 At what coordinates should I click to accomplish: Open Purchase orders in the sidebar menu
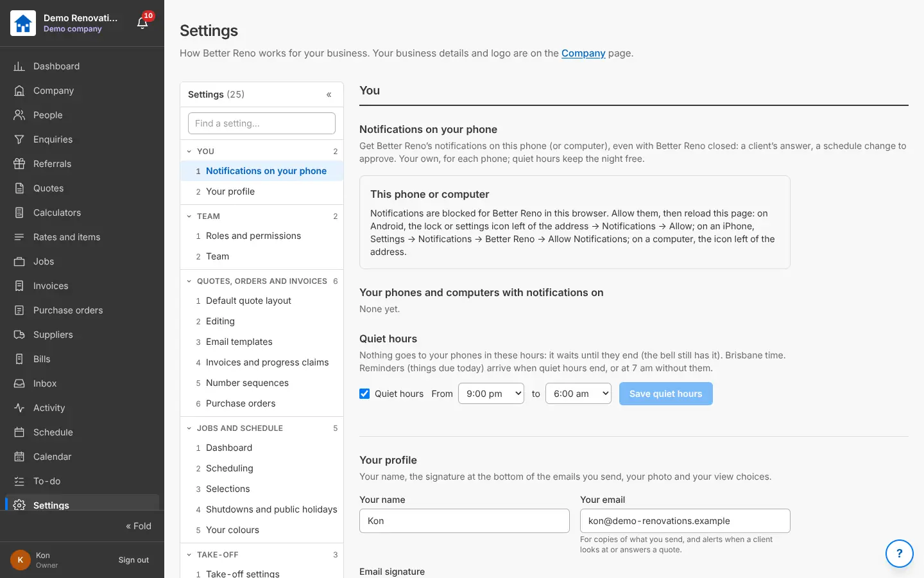(x=82, y=310)
